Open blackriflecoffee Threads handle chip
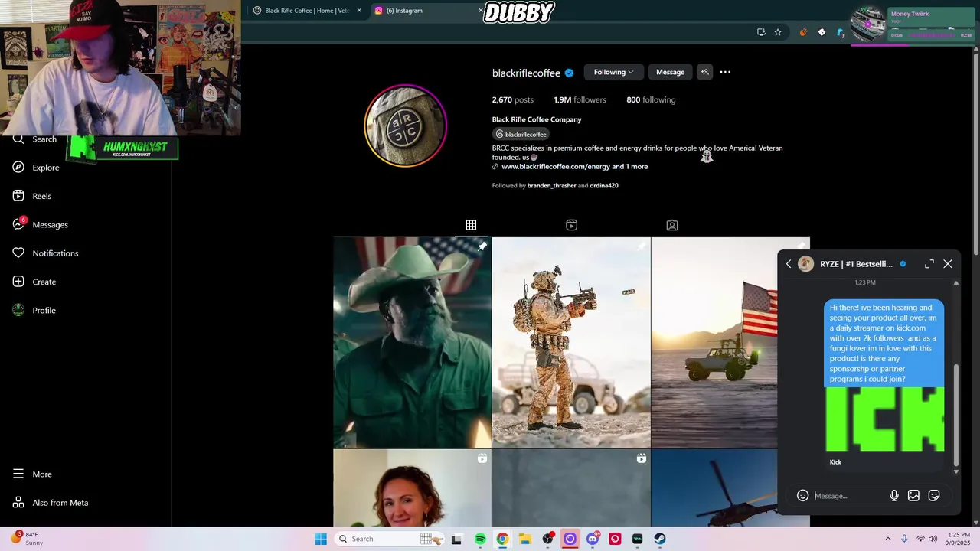This screenshot has width=980, height=551. [x=521, y=134]
